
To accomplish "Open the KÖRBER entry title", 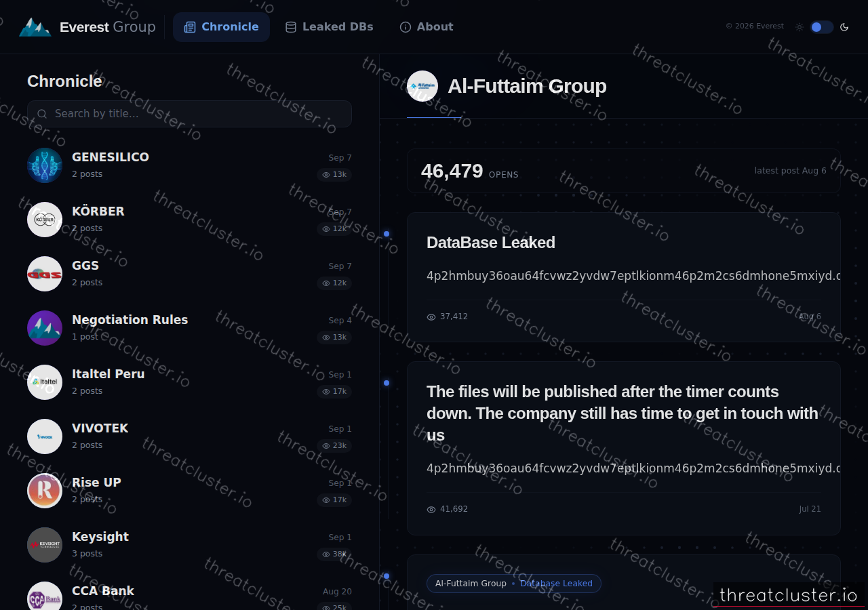I will [98, 211].
